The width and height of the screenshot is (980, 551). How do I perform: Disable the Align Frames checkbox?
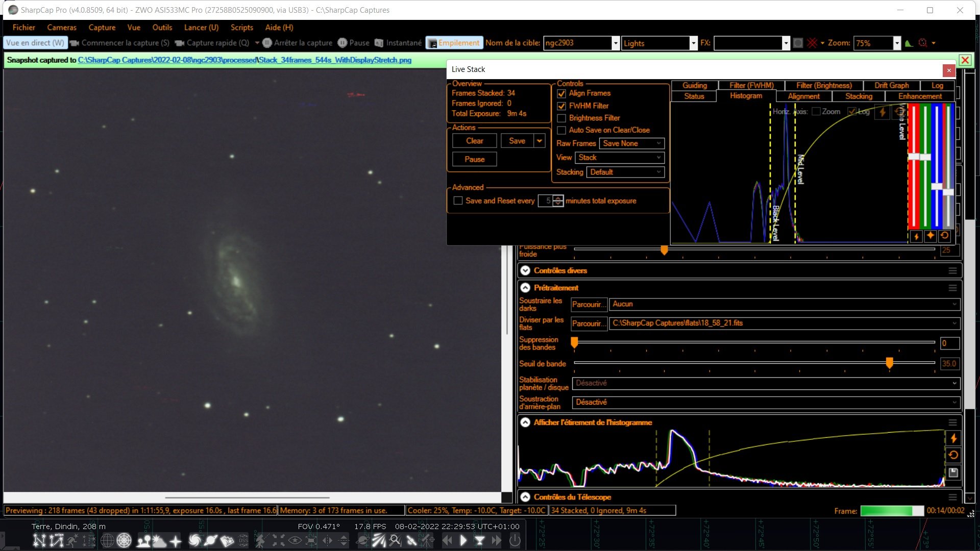[x=561, y=93]
